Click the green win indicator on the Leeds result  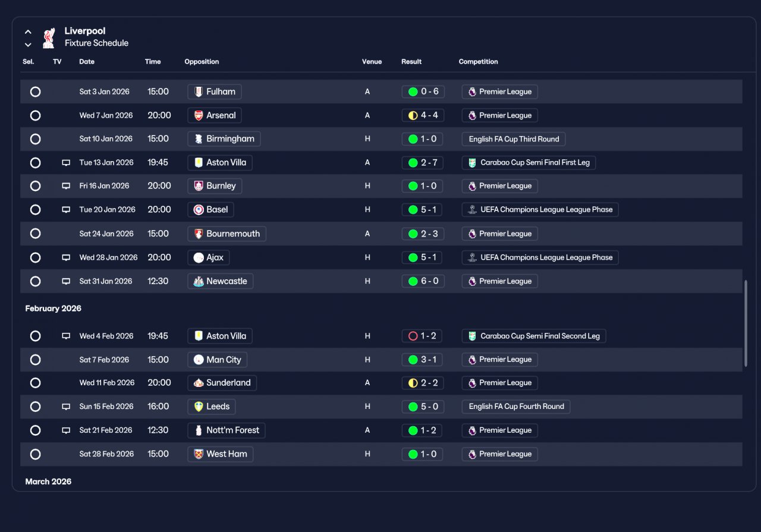[413, 407]
